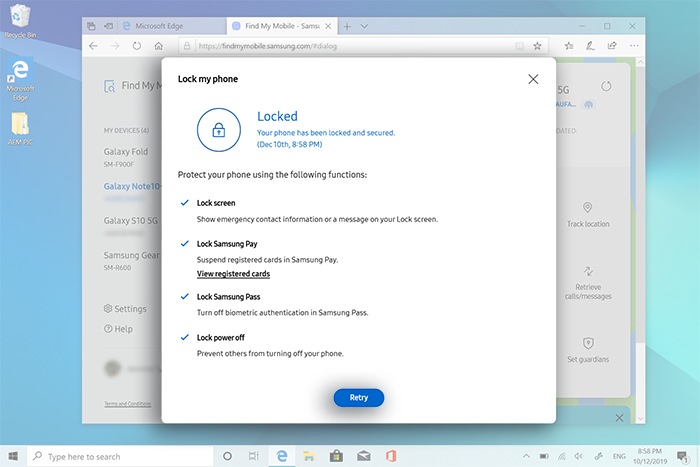Go back in Edge browser

click(93, 46)
